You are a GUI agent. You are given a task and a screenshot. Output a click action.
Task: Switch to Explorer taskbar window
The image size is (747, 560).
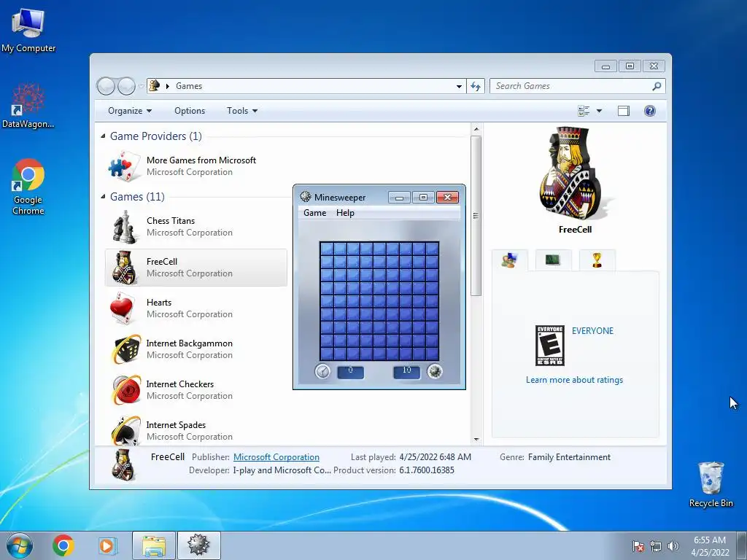154,545
